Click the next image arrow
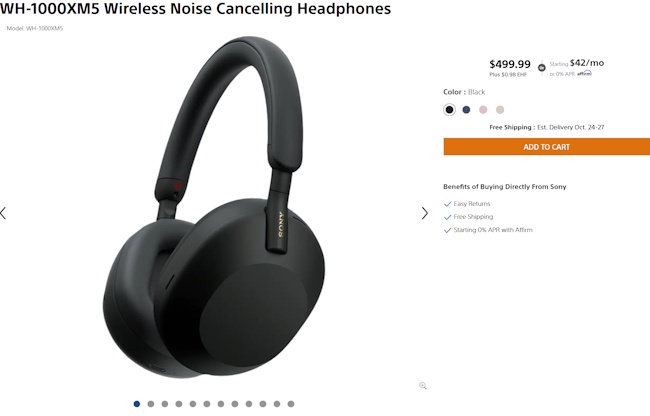This screenshot has width=650, height=416. click(424, 213)
